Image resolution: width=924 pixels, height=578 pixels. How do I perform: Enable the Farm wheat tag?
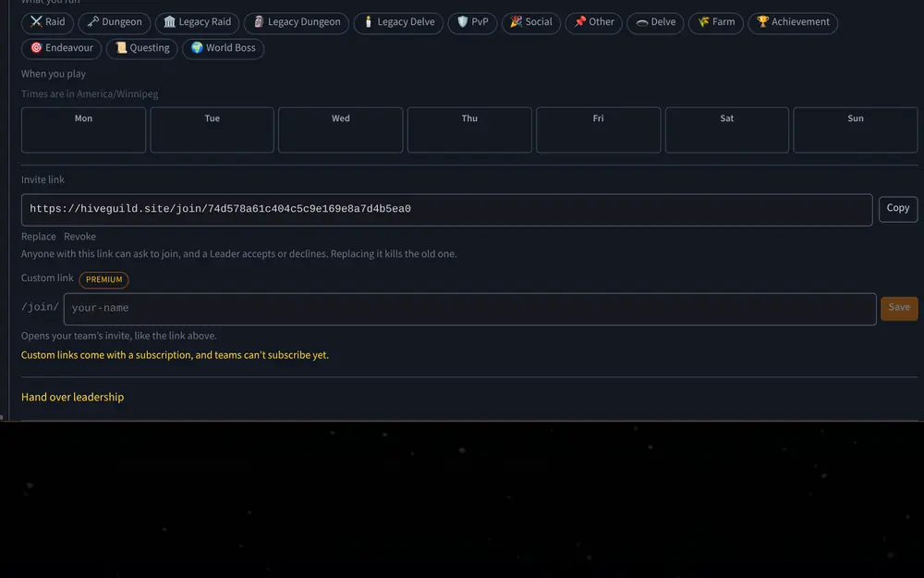(716, 22)
